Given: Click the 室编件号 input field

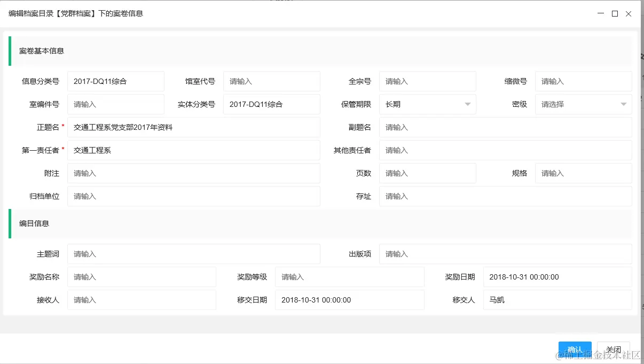Looking at the screenshot, I should tap(115, 104).
